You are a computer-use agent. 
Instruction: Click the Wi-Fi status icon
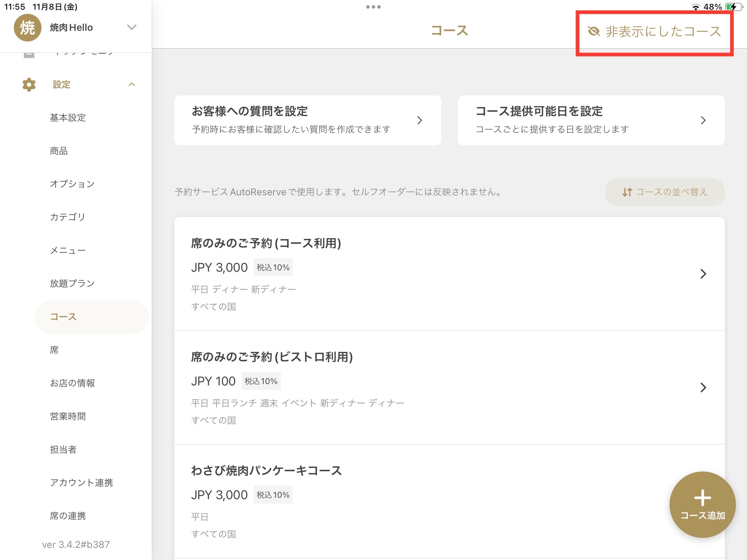click(x=695, y=7)
